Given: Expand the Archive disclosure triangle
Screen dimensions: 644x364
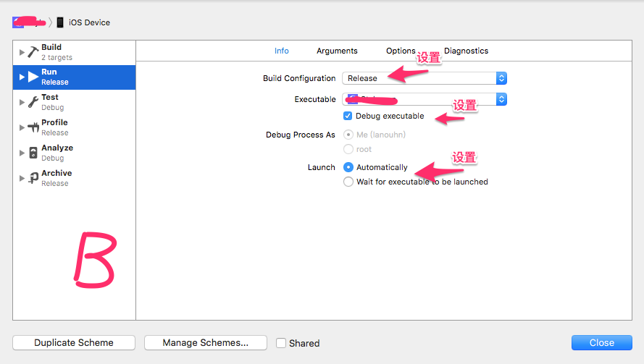Looking at the screenshot, I should pyautogui.click(x=22, y=178).
